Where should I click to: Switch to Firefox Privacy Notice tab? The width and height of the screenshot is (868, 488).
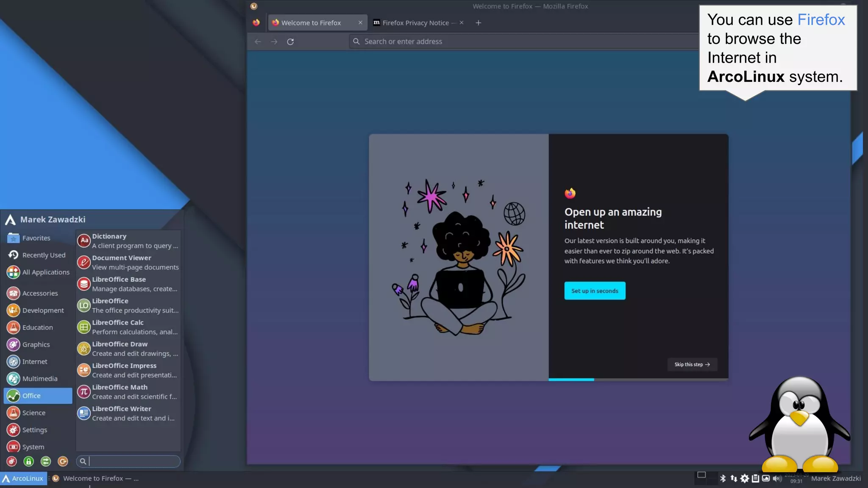[415, 23]
